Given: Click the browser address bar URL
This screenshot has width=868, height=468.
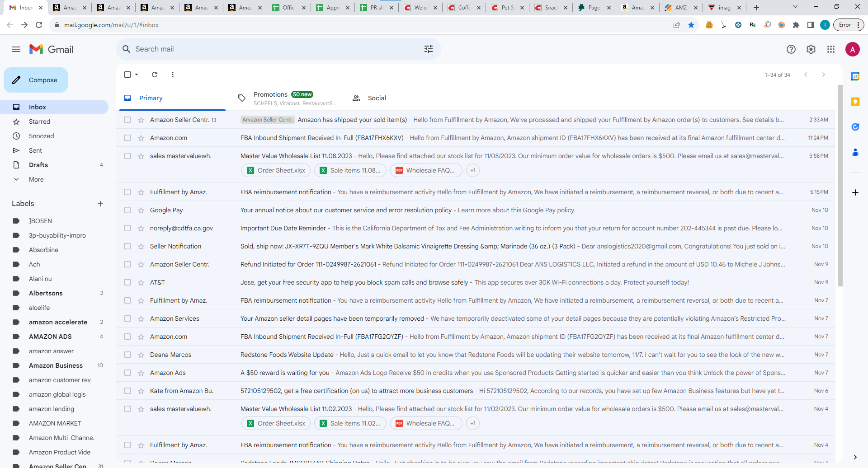Looking at the screenshot, I should coord(111,25).
